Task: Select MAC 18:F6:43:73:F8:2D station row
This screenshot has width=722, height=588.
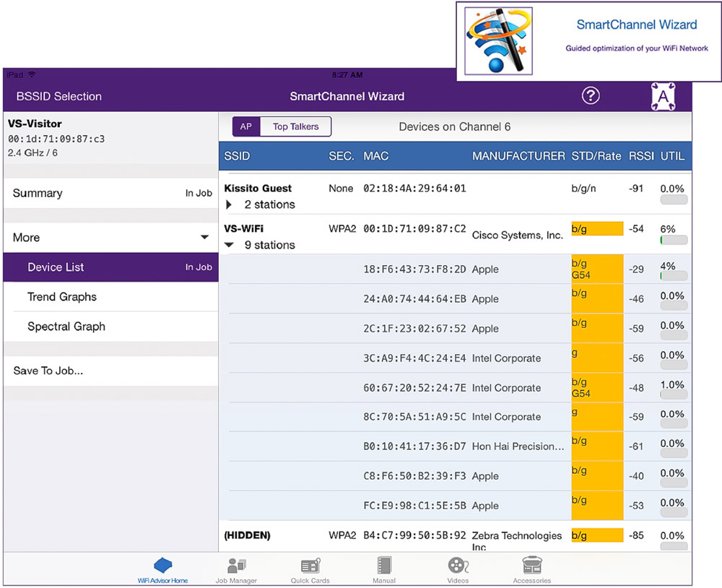Action: click(x=456, y=269)
